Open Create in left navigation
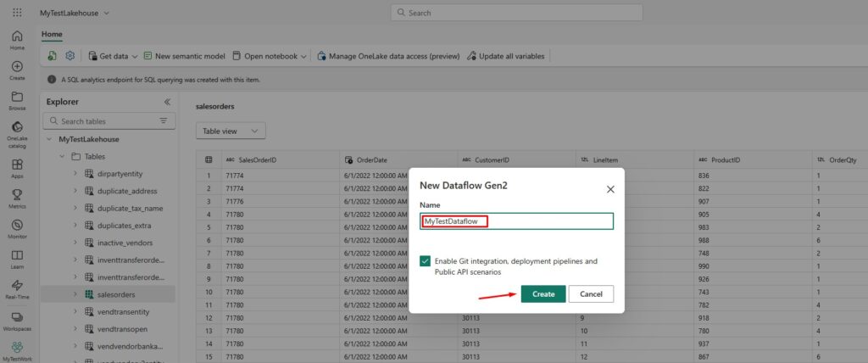This screenshot has height=363, width=868. pos(17,70)
